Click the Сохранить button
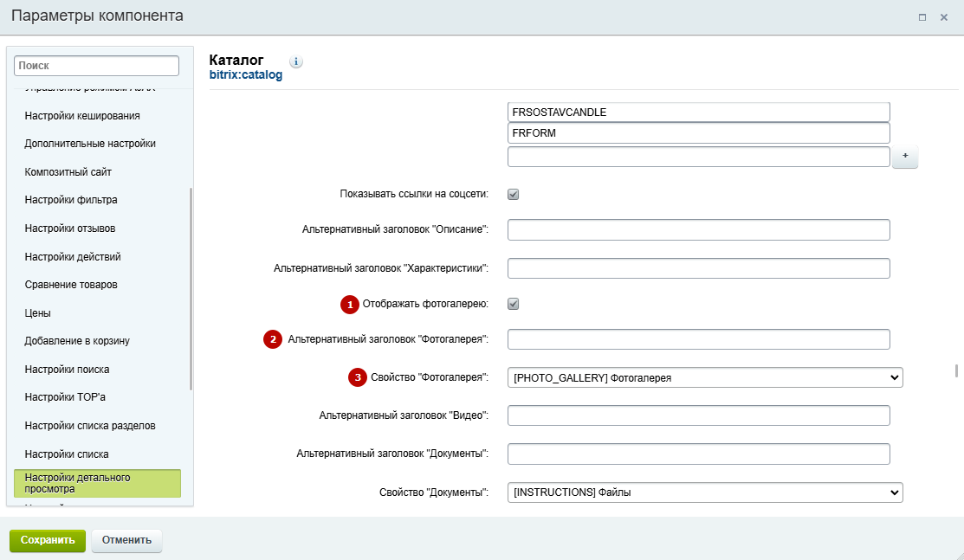The height and width of the screenshot is (560, 964). click(48, 540)
